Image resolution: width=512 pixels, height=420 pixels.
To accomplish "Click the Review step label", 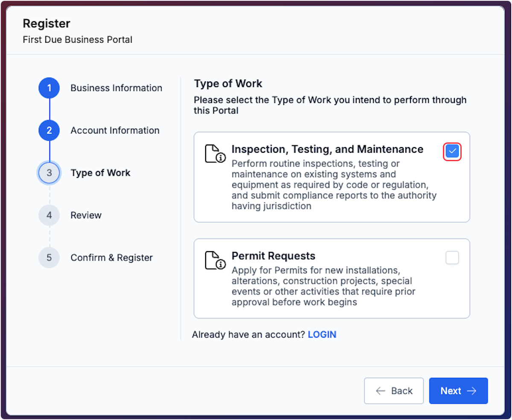I will 86,215.
